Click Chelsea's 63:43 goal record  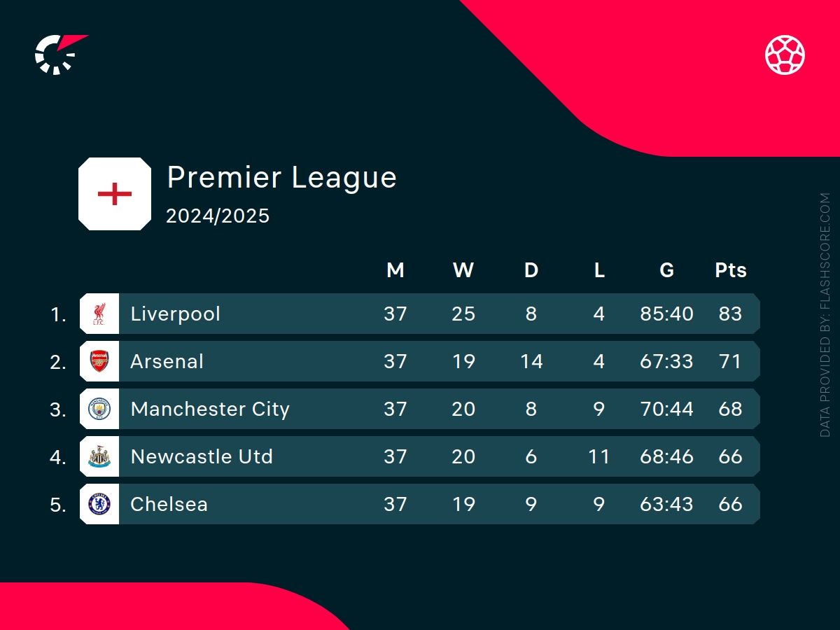click(x=666, y=504)
